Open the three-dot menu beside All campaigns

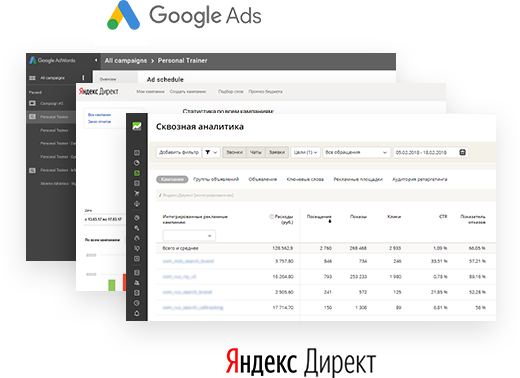click(x=83, y=78)
